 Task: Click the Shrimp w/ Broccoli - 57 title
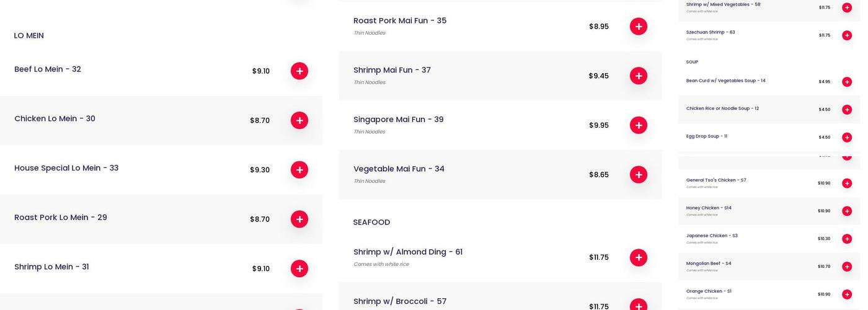pyautogui.click(x=400, y=301)
